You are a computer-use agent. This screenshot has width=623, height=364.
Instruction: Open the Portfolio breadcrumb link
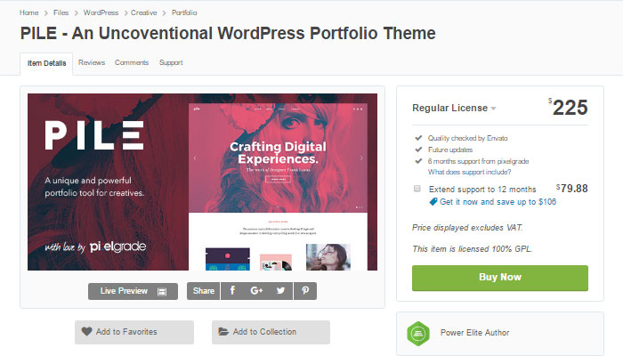click(184, 12)
